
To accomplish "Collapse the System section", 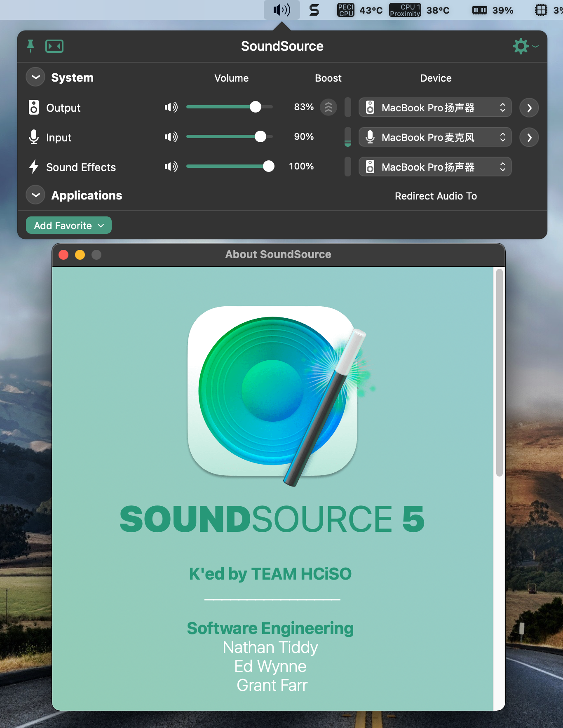I will click(x=36, y=77).
